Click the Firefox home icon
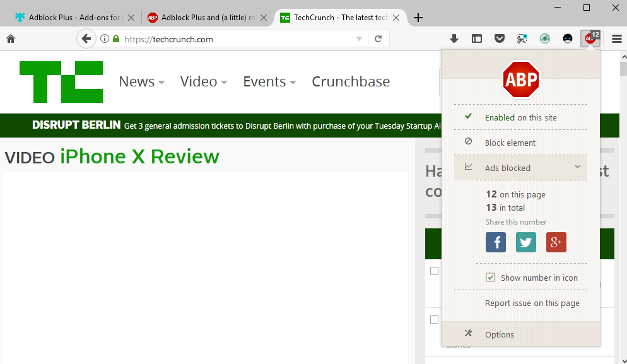This screenshot has height=364, width=627. coord(11,39)
